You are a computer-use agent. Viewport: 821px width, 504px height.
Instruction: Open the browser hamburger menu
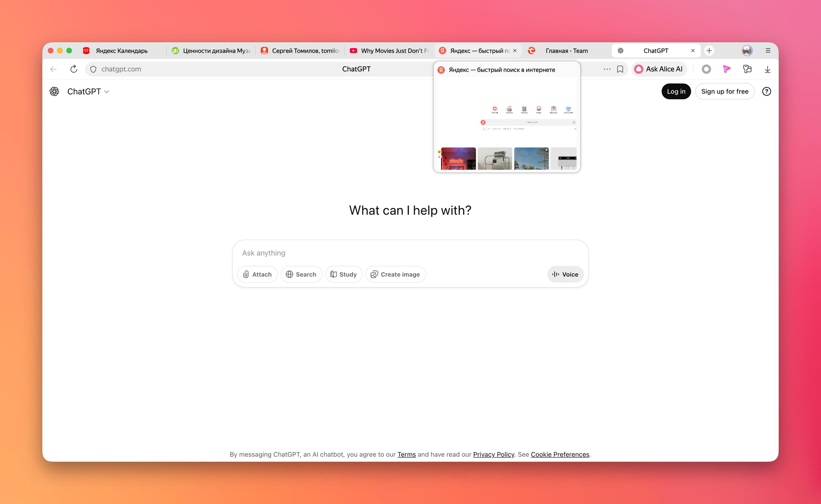point(768,51)
